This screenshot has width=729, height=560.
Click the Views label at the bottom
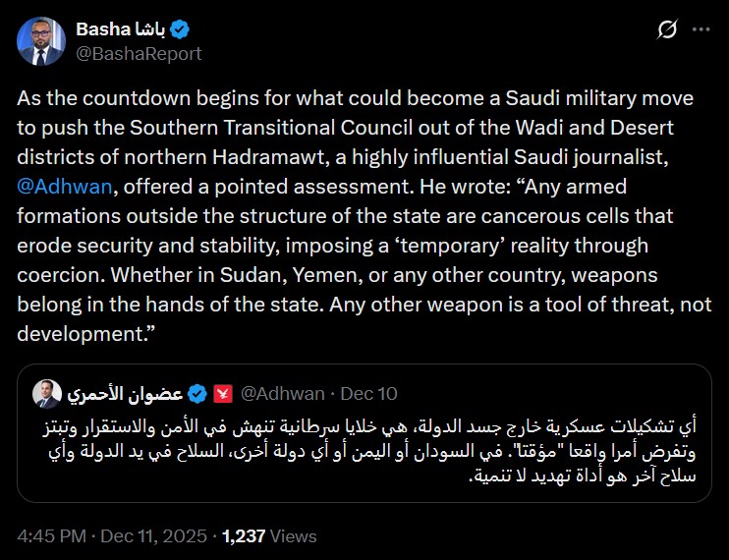(295, 536)
